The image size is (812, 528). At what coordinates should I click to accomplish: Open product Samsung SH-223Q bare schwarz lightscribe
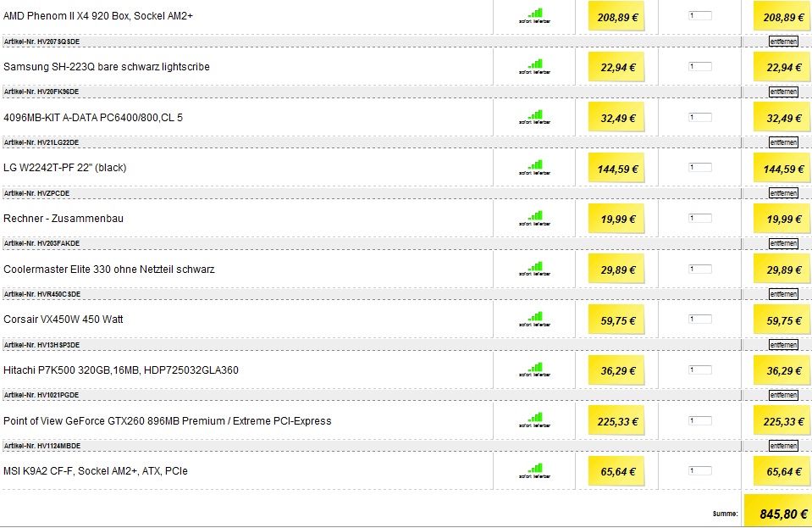click(x=106, y=67)
